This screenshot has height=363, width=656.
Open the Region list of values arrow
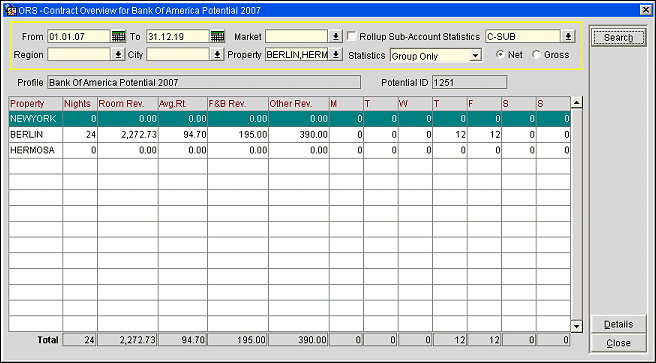coord(118,54)
